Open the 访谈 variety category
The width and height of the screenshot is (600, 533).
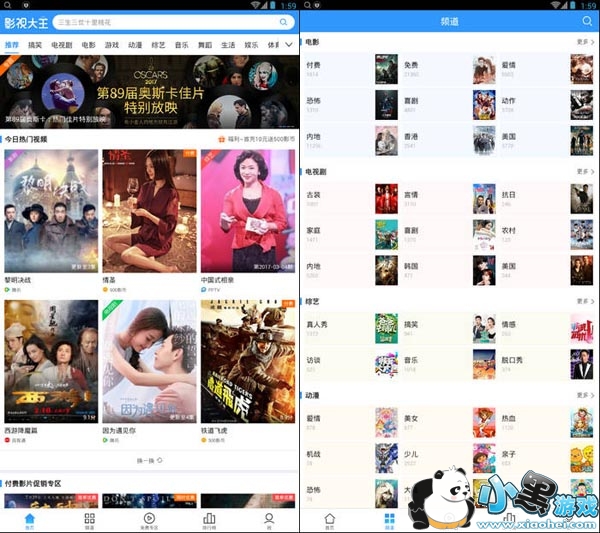[x=352, y=365]
